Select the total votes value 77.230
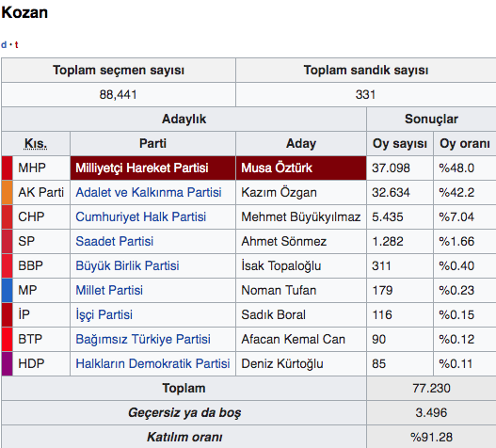 point(431,388)
